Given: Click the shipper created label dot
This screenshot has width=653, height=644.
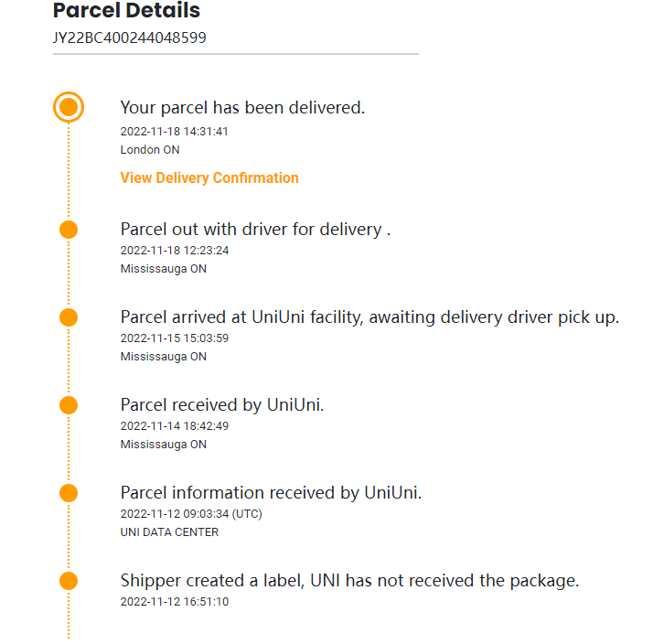Looking at the screenshot, I should [x=69, y=581].
